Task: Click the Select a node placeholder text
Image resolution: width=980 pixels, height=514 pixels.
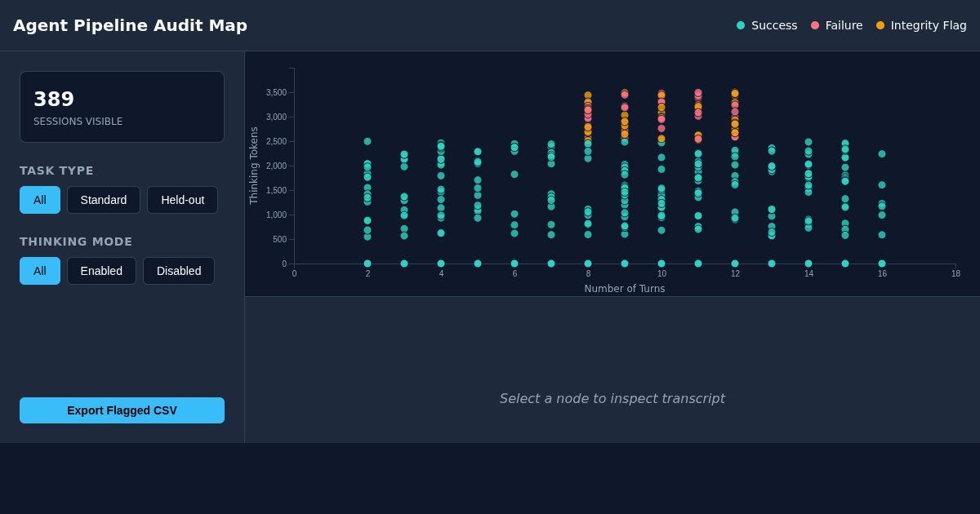Action: [x=612, y=398]
